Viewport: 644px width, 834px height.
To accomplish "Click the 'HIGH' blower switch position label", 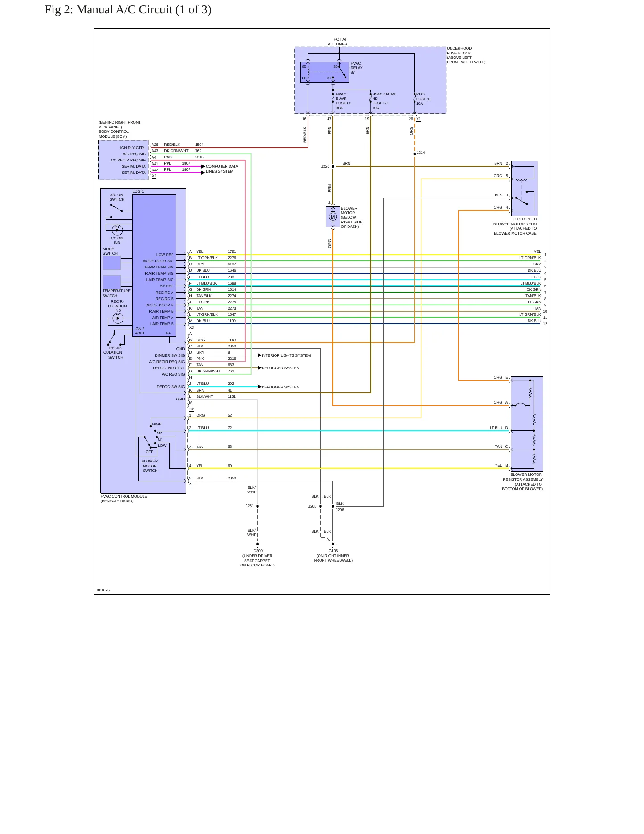I will pyautogui.click(x=157, y=424).
